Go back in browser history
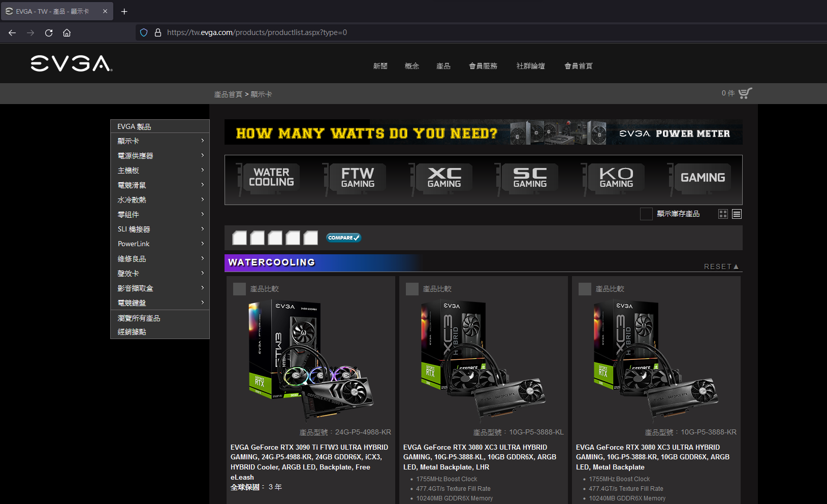The width and height of the screenshot is (827, 504). click(12, 32)
